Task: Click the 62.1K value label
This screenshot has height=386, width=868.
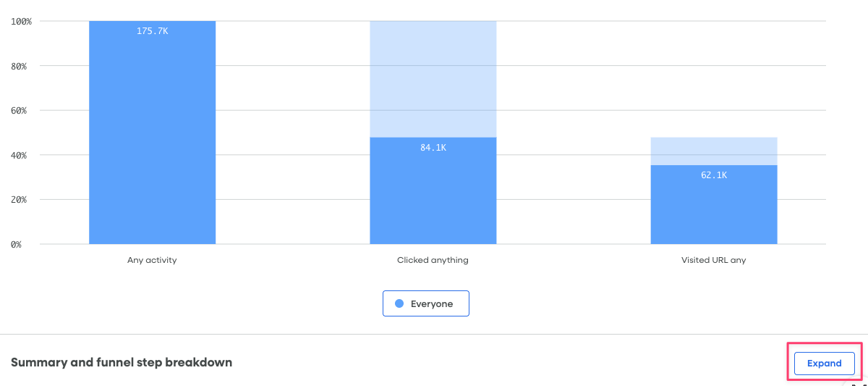Action: point(713,175)
